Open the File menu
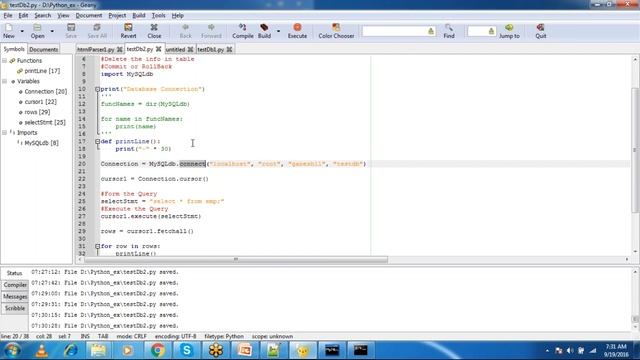The width and height of the screenshot is (640, 360). [x=8, y=16]
